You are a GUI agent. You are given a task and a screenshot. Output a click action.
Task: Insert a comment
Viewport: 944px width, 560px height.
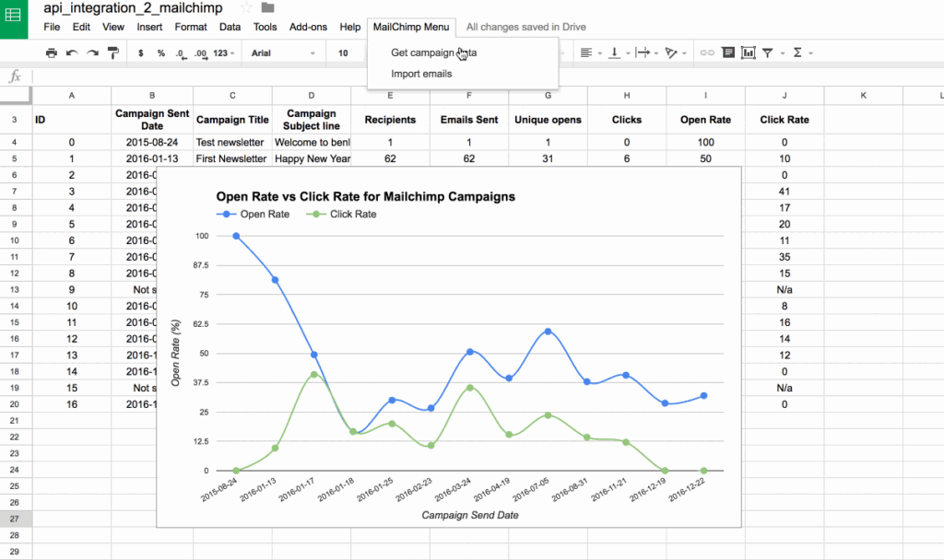[728, 52]
